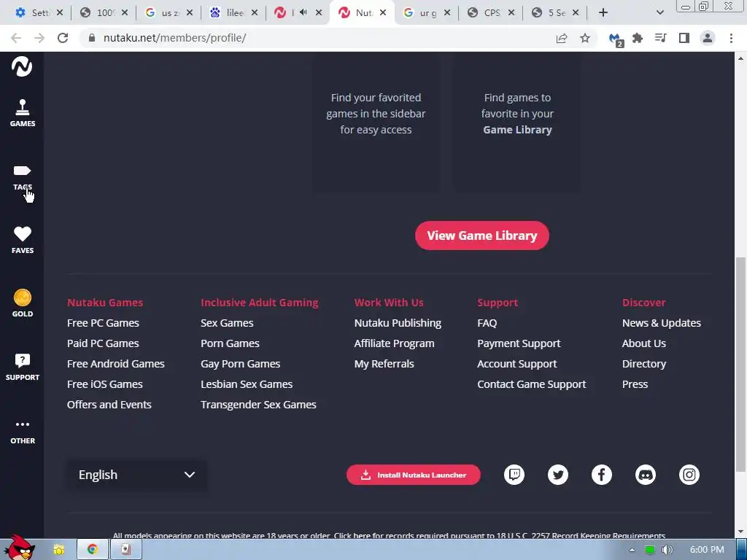Open the browser Extensions puzzle icon
The height and width of the screenshot is (560, 747).
(x=638, y=38)
